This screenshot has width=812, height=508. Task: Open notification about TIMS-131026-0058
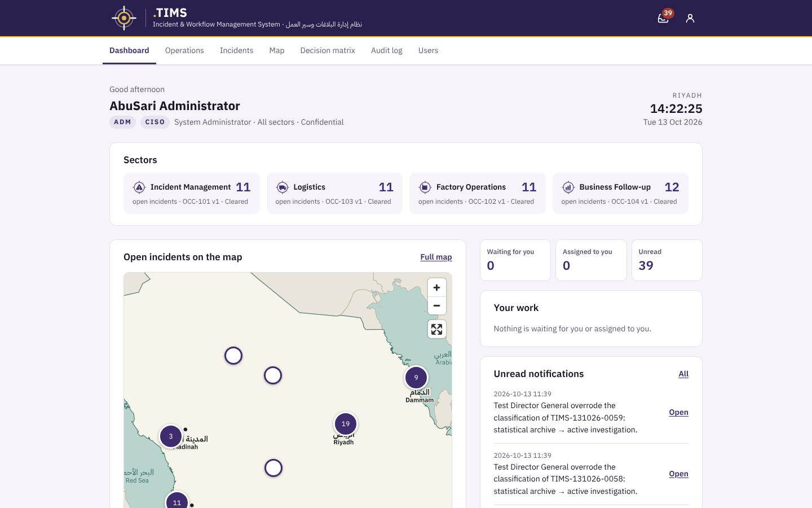click(x=678, y=474)
